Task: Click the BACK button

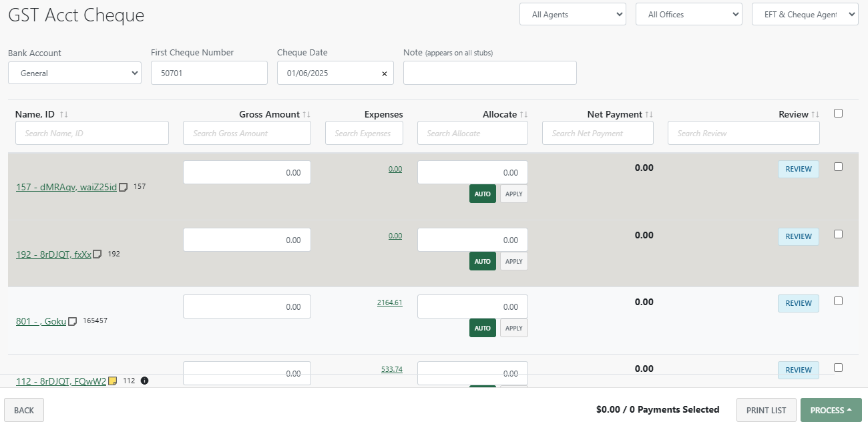Action: (x=23, y=409)
